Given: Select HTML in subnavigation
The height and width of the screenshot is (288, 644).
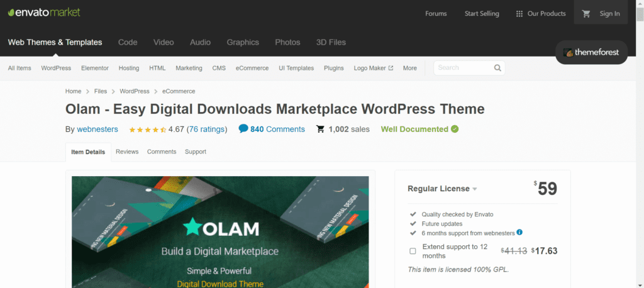Looking at the screenshot, I should point(157,68).
